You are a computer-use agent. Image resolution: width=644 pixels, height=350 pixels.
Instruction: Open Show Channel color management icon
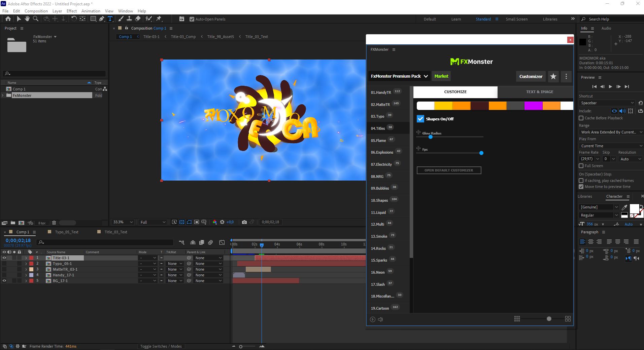tap(215, 222)
